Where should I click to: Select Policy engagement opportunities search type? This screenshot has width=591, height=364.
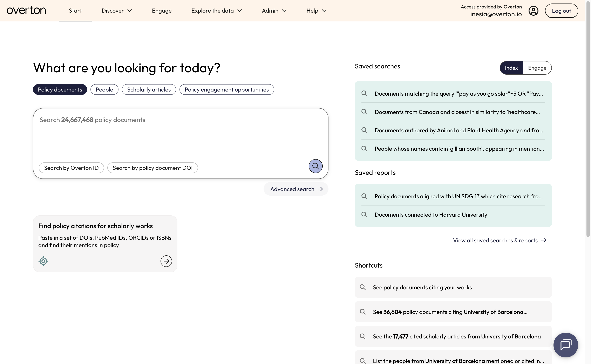click(227, 89)
